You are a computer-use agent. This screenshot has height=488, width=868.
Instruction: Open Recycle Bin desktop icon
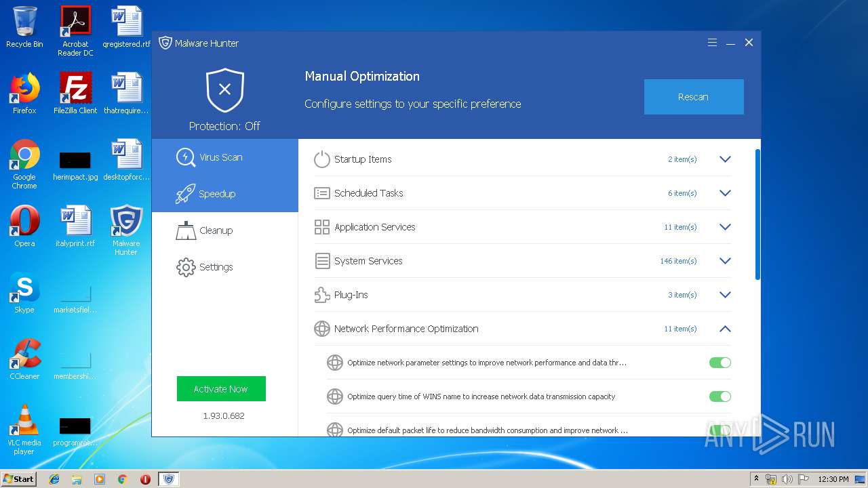(x=24, y=28)
